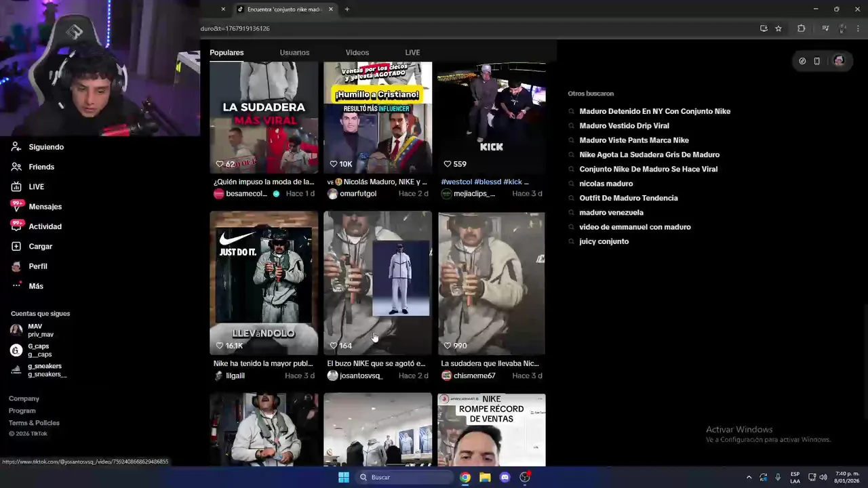
Task: Open besamecol... user profile link
Action: click(246, 194)
